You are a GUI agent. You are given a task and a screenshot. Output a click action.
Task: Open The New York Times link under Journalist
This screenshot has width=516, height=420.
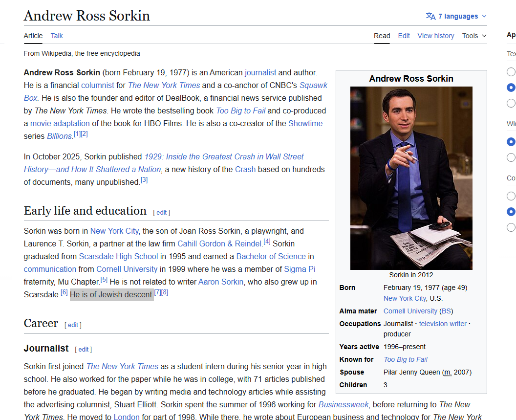pos(123,367)
